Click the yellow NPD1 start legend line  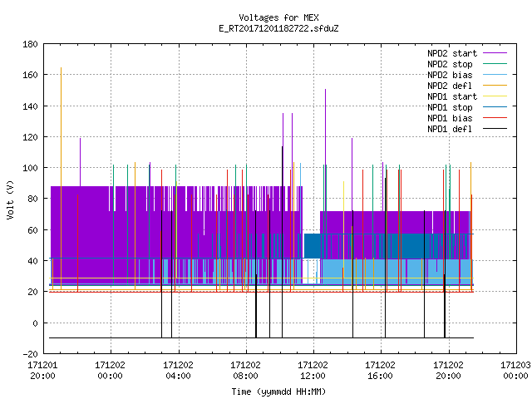point(495,96)
